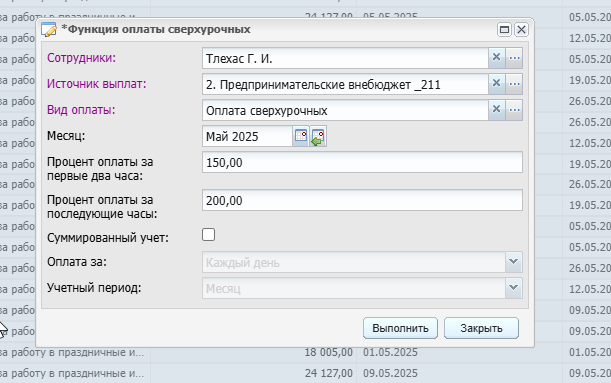Click into the Сотрудники field showing Тлехас Г. И.
This screenshot has height=383, width=611.
(345, 58)
